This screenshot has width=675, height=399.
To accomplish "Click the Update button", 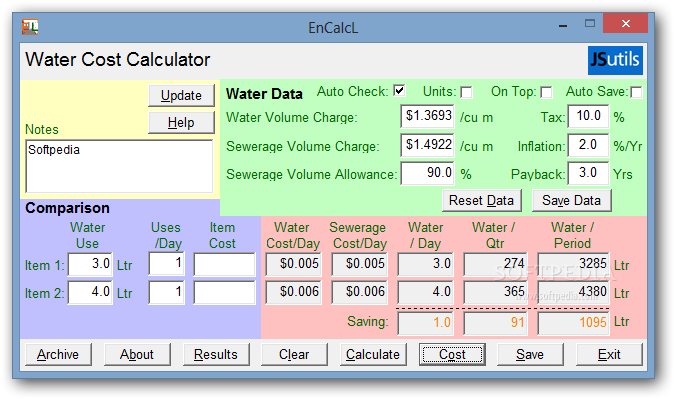I will 181,96.
